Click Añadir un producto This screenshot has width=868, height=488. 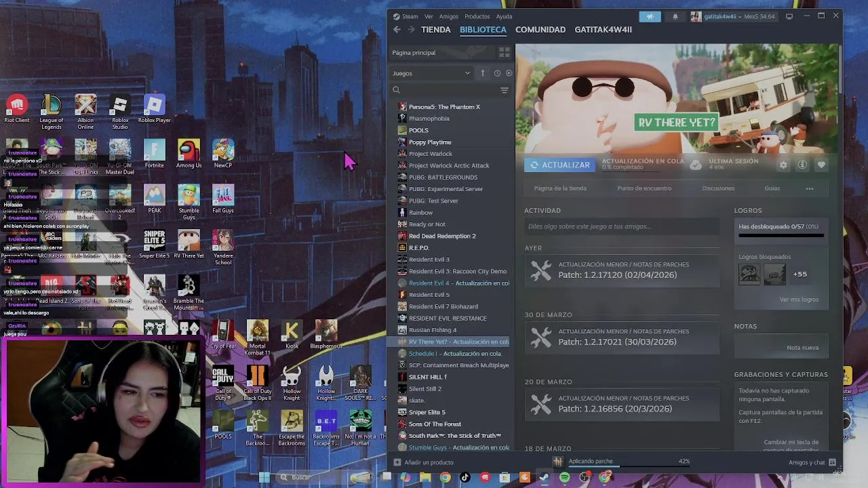424,462
